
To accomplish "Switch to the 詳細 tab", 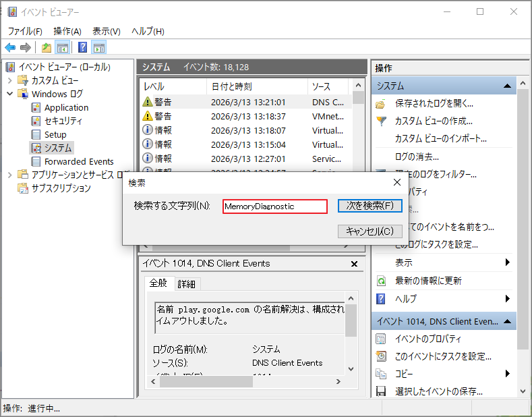I will tap(187, 284).
